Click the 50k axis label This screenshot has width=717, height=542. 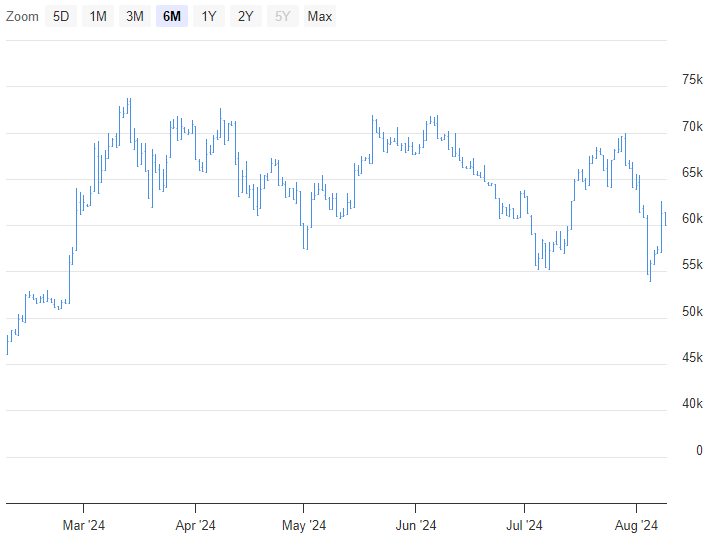point(692,311)
